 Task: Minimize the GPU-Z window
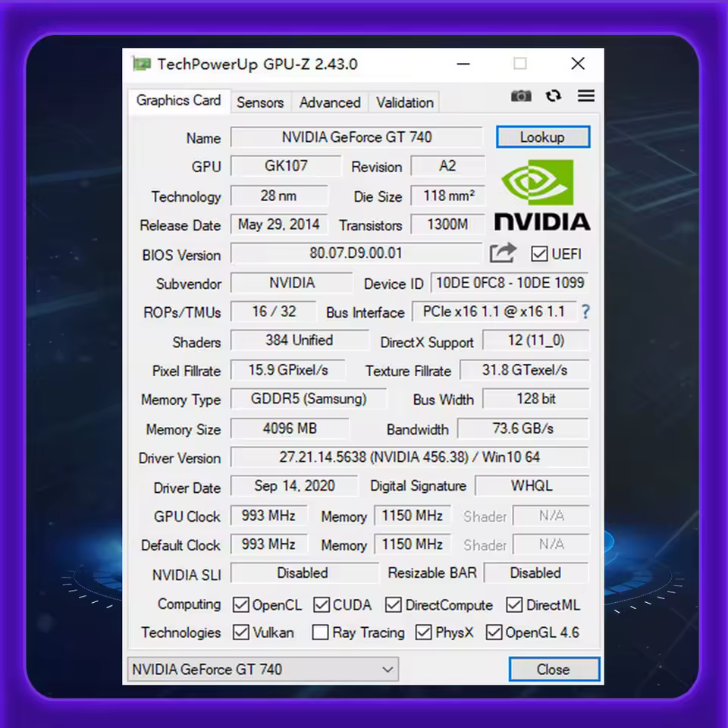click(463, 64)
